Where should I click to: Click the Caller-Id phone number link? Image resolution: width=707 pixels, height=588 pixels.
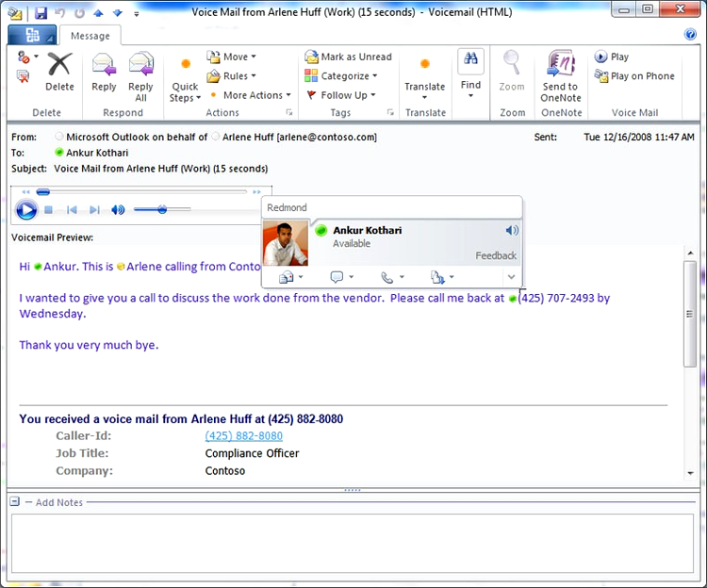[x=244, y=435]
